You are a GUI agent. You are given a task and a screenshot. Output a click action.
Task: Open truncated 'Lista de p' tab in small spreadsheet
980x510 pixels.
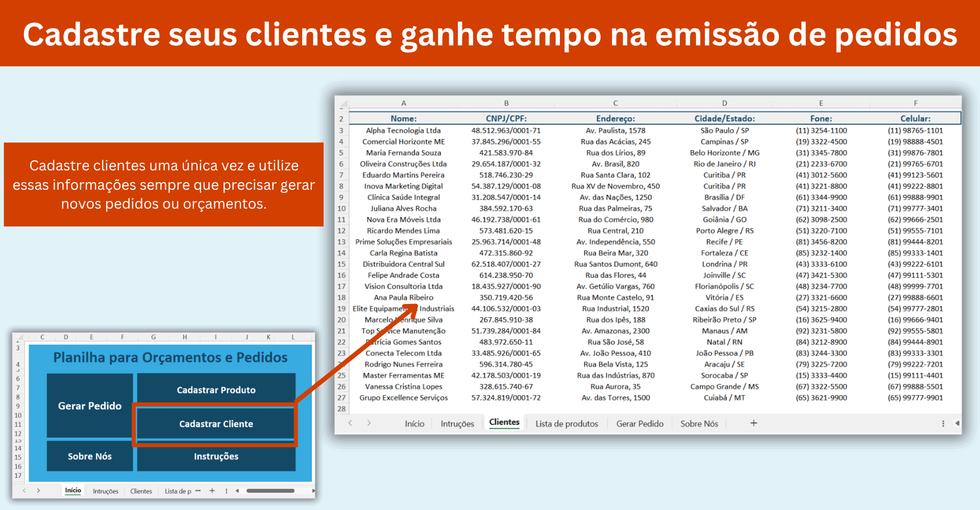click(x=178, y=491)
